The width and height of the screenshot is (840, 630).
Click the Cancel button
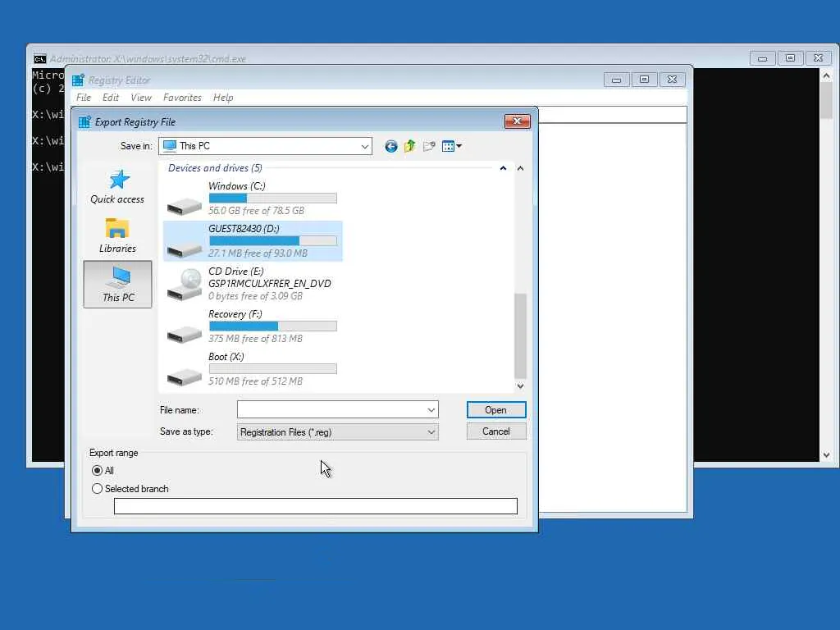coord(496,431)
